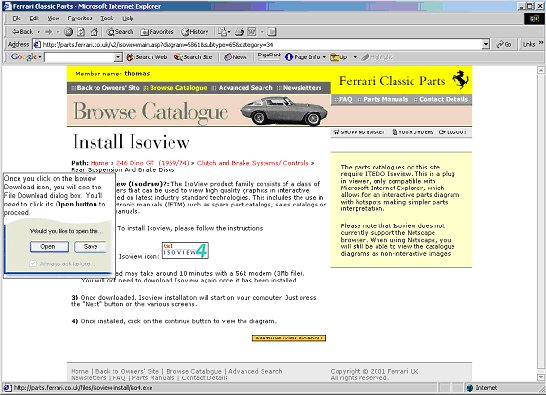Expand the Address bar dropdown list
Image resolution: width=546 pixels, height=395 pixels.
point(486,44)
